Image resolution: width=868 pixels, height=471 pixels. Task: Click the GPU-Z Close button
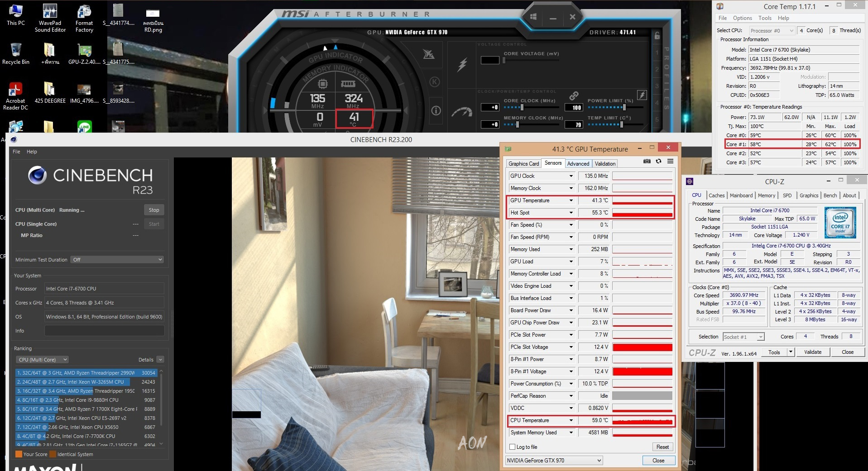pos(658,461)
